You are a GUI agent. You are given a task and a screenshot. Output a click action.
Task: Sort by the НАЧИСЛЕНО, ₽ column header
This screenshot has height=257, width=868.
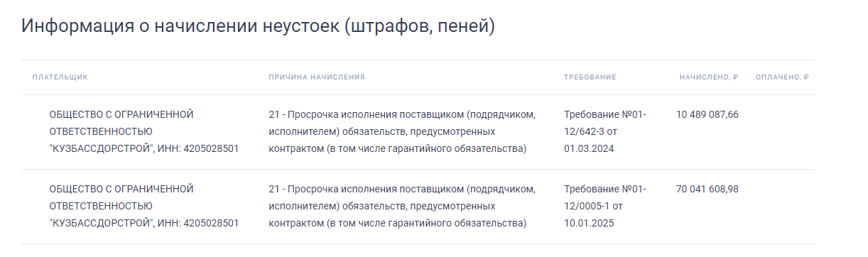709,77
